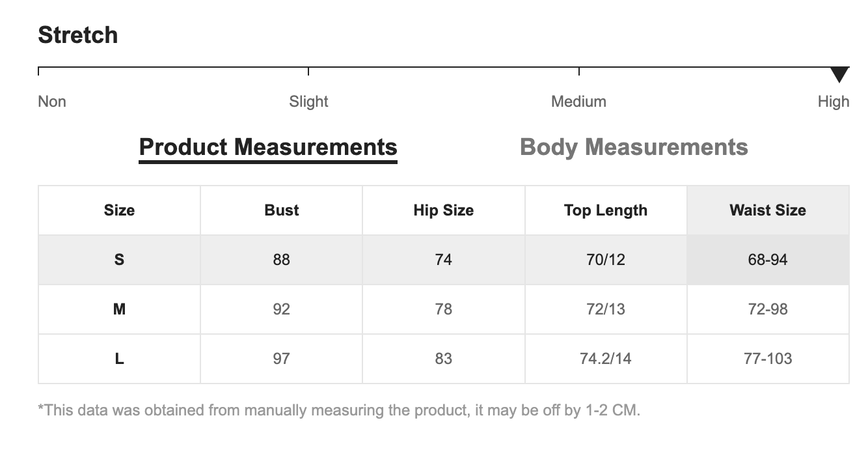Click the Medium stretch label
This screenshot has width=868, height=461.
[578, 102]
